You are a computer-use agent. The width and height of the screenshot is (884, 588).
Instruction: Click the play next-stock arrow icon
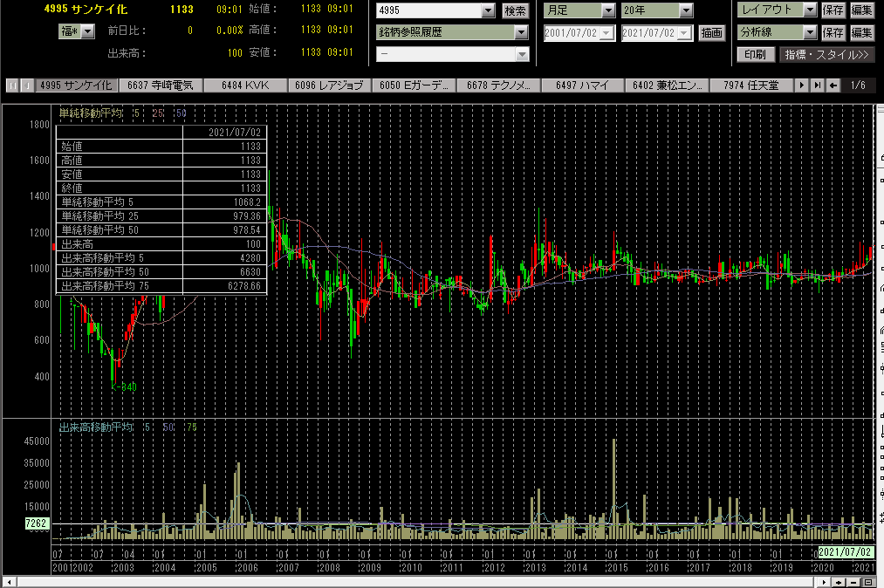(x=803, y=85)
